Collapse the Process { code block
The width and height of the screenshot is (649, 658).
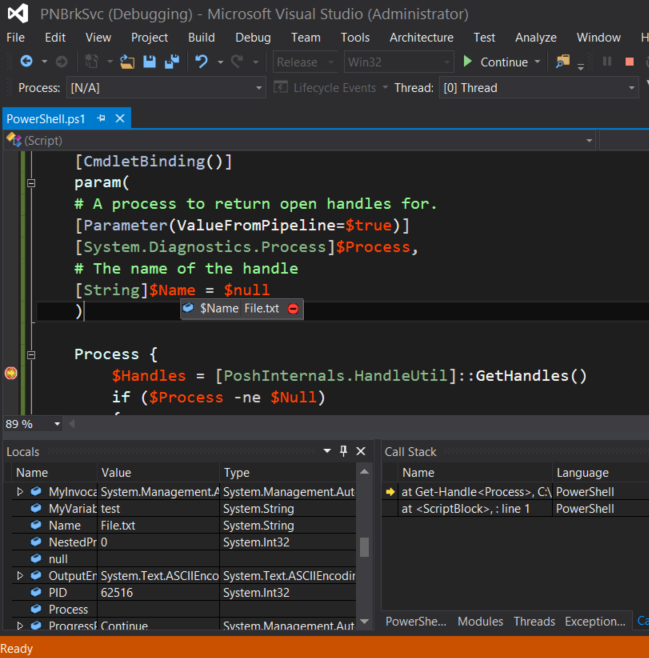(31, 355)
